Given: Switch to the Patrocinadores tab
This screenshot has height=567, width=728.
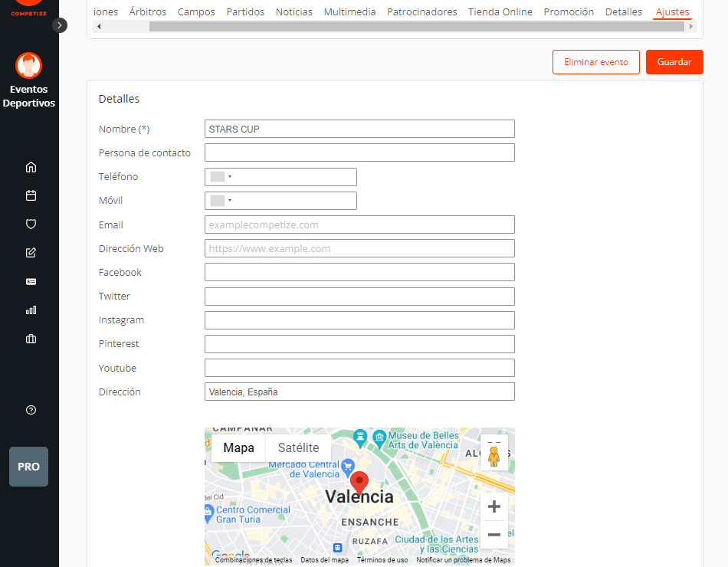Looking at the screenshot, I should (x=421, y=11).
